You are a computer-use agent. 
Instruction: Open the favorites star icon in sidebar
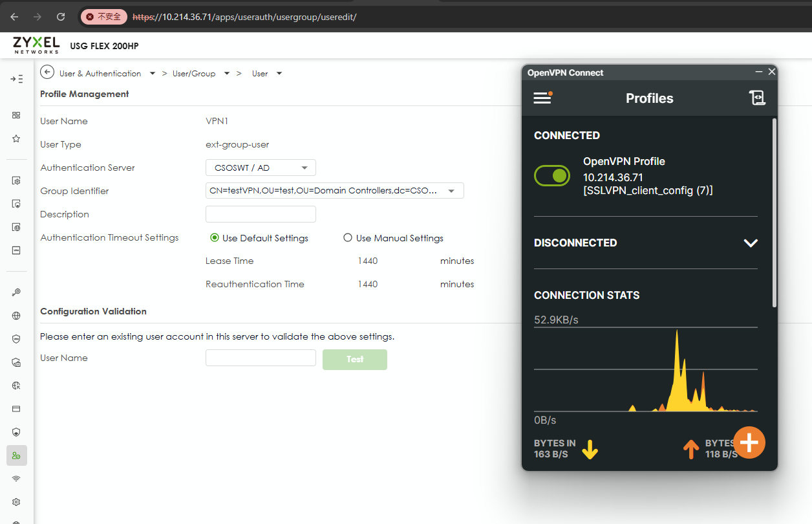[16, 138]
